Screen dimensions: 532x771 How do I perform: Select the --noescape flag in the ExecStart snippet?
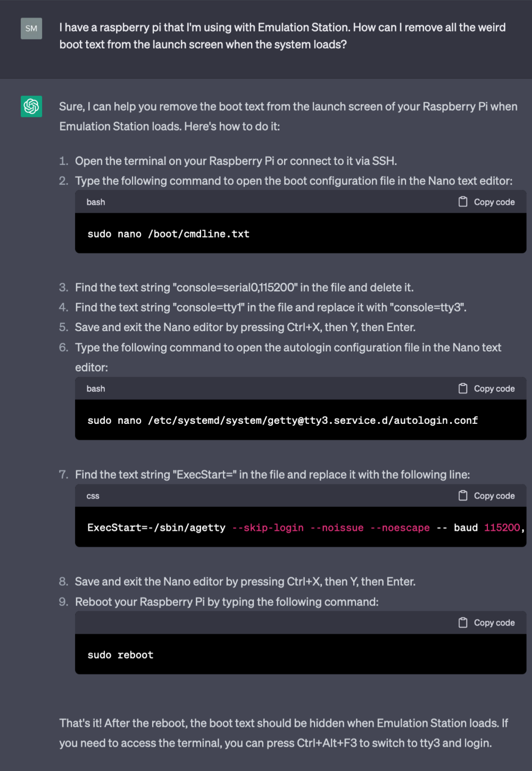(401, 528)
